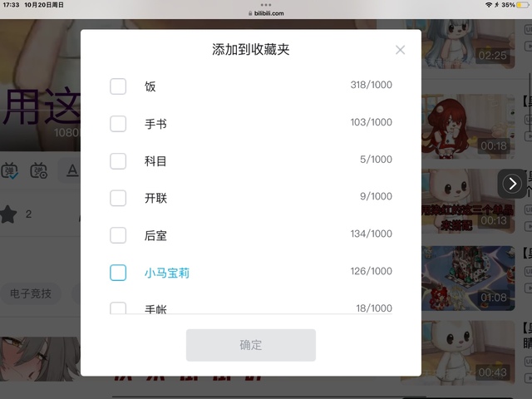Check the 科目 folder checkbox
Viewport: 532px width, 399px height.
pyautogui.click(x=118, y=160)
